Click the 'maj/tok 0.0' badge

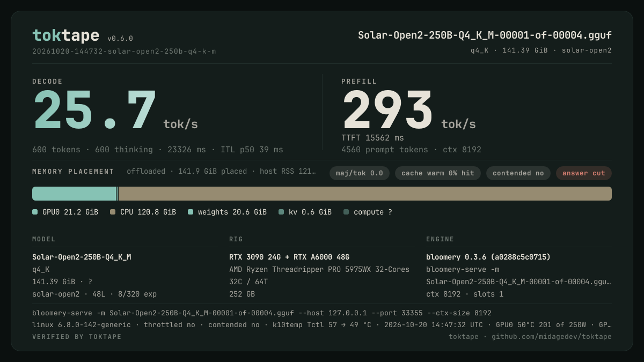click(x=360, y=173)
